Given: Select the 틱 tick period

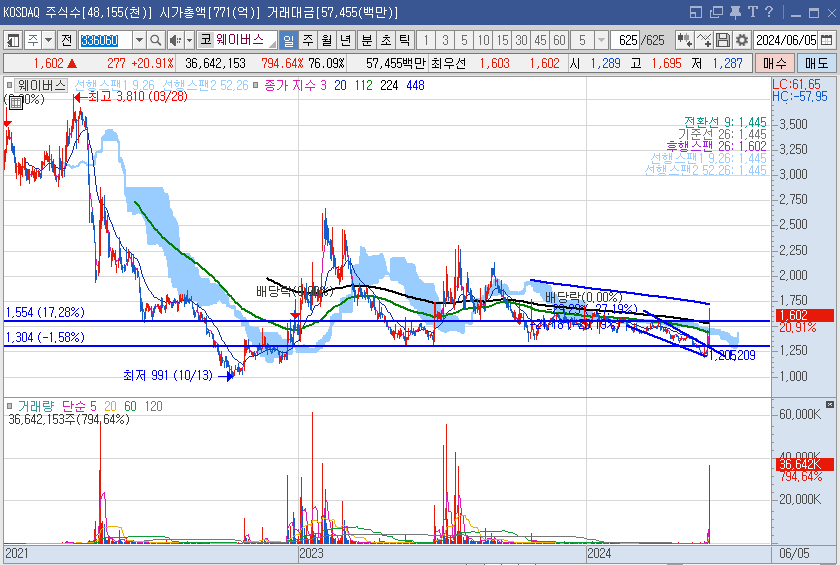Looking at the screenshot, I should coord(404,40).
